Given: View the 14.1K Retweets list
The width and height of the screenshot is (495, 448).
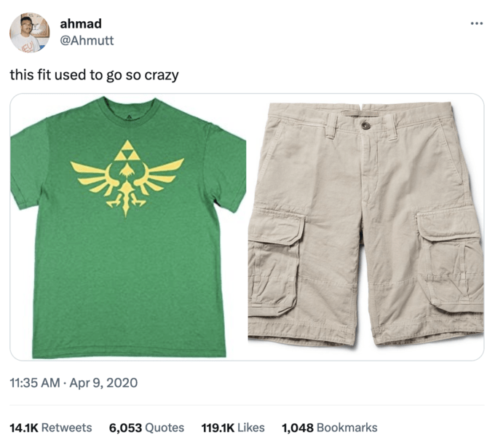Looking at the screenshot, I should [x=51, y=428].
